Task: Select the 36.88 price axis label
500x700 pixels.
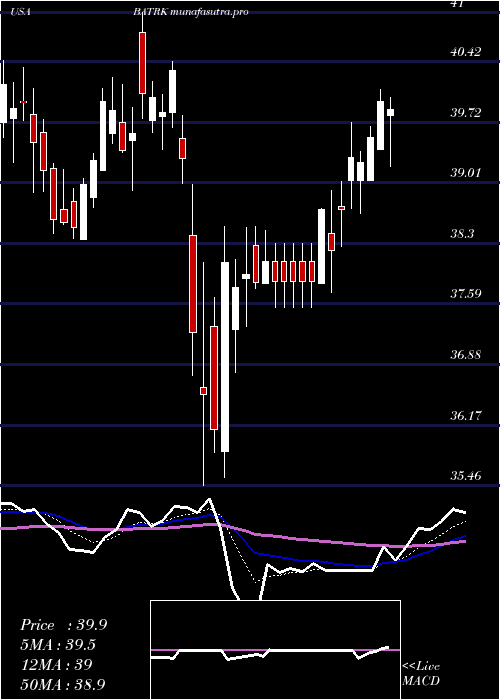Action: coord(466,355)
